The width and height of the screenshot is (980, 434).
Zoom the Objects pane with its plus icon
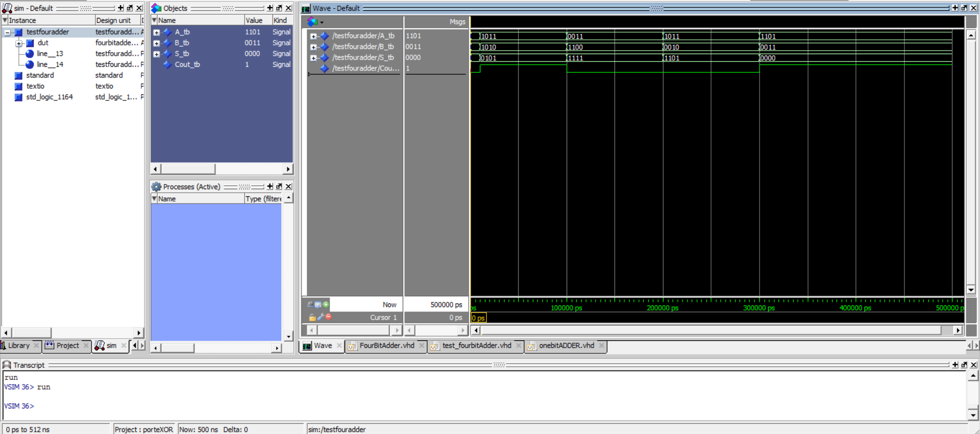point(270,8)
